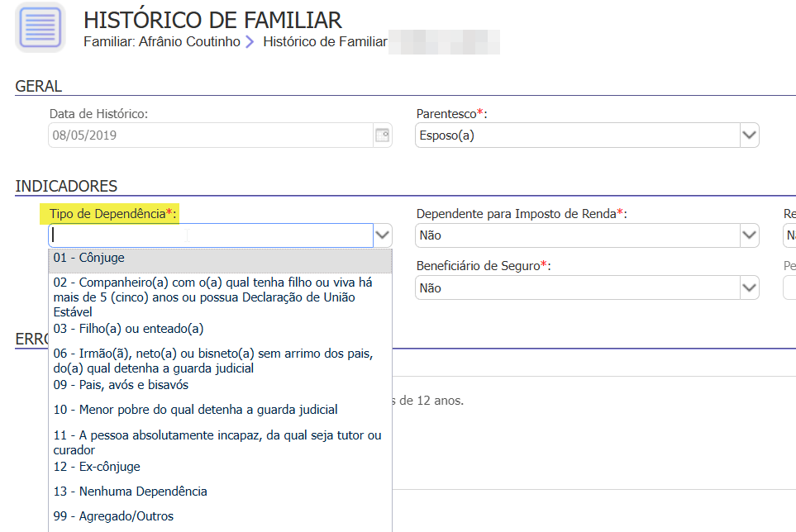Pick 12 - Ex-cônjuge from the list

(97, 467)
